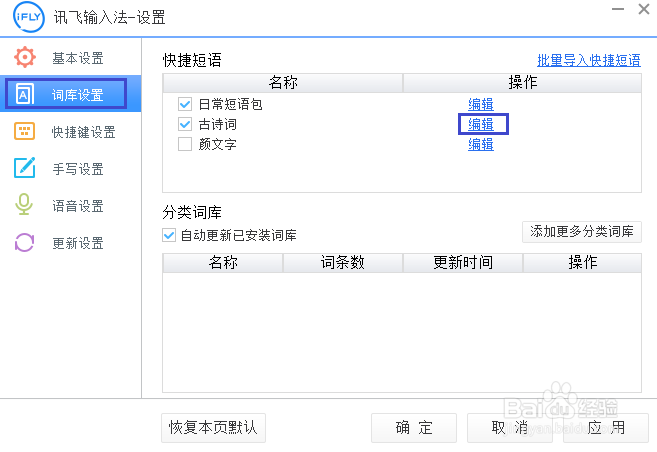Toggle 自动更新已安装词库 checkbox

(x=169, y=235)
